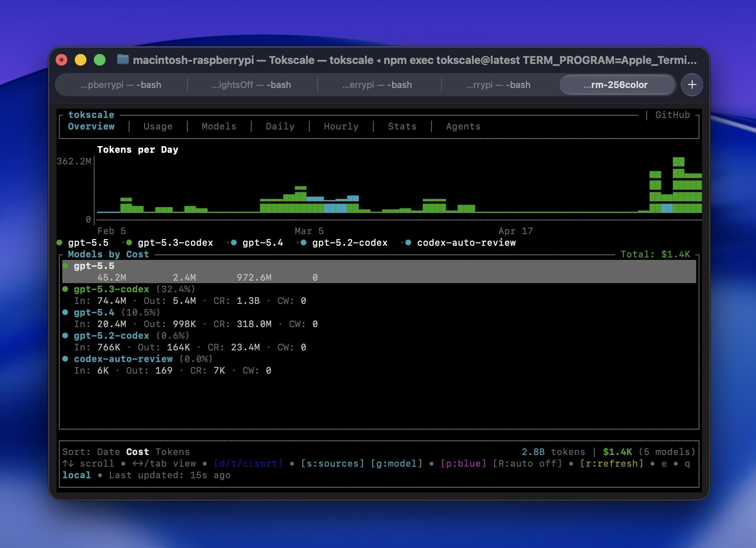Image resolution: width=756 pixels, height=548 pixels.
Task: Toggle the [R:auto off] auto refresh
Action: tap(527, 463)
